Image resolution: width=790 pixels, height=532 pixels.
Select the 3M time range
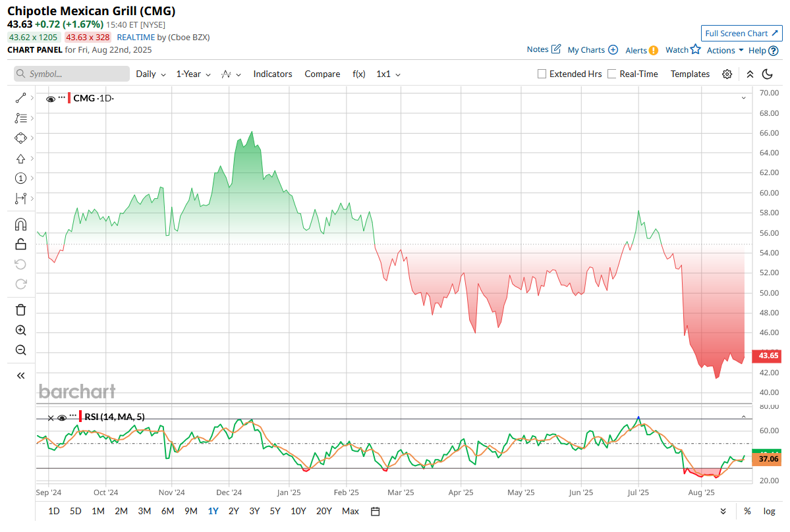[144, 512]
